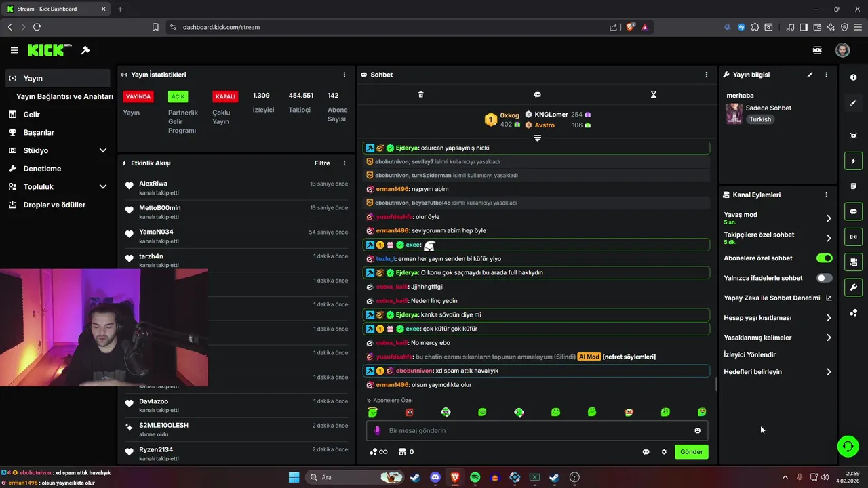Open the Etkinlik Akışı three-dot menu
Screen dimensions: 868x488
pyautogui.click(x=344, y=163)
